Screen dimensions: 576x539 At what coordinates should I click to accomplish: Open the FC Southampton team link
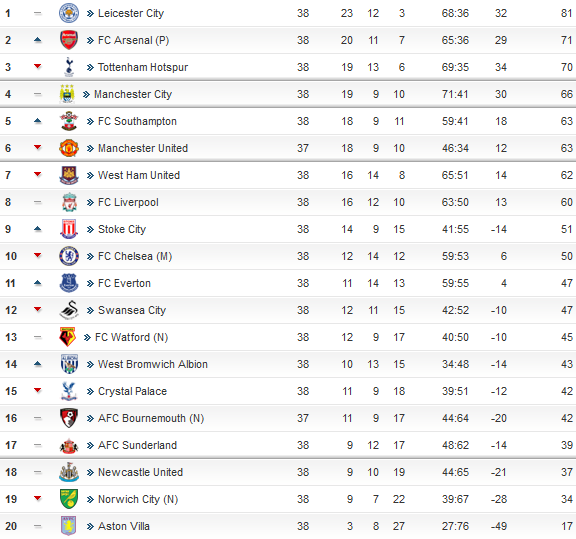137,121
